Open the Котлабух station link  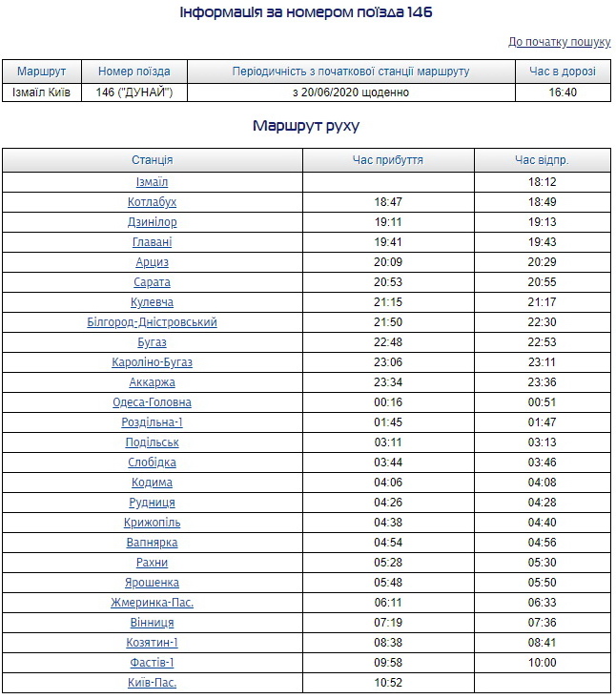[x=153, y=202]
